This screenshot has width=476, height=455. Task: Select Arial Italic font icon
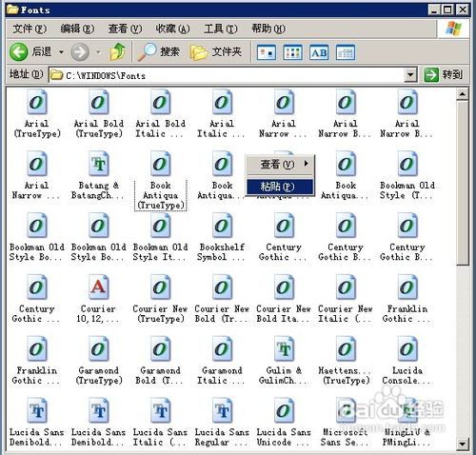(x=222, y=102)
